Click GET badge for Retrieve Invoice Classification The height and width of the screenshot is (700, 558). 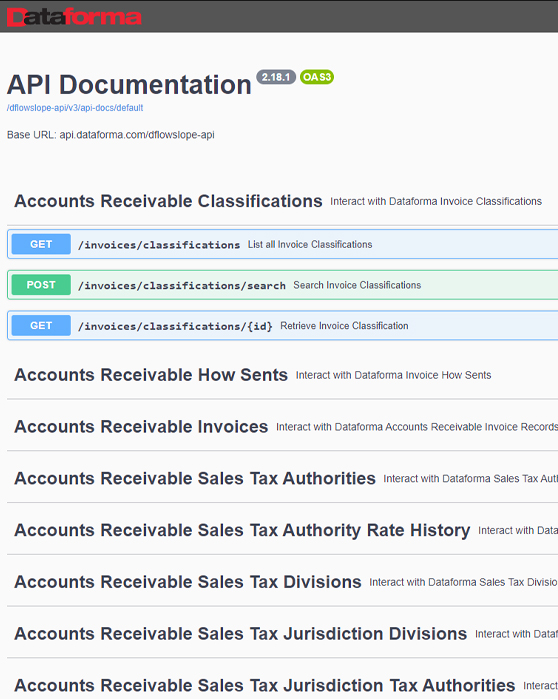click(41, 325)
